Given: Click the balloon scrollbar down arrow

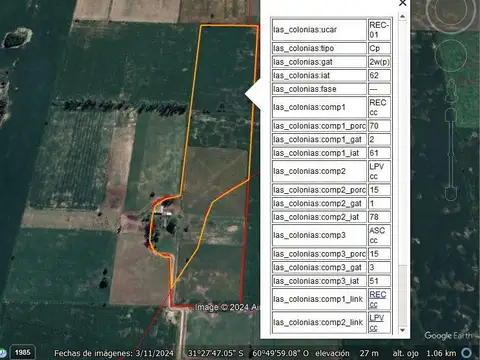Looking at the screenshot, I should point(403,330).
